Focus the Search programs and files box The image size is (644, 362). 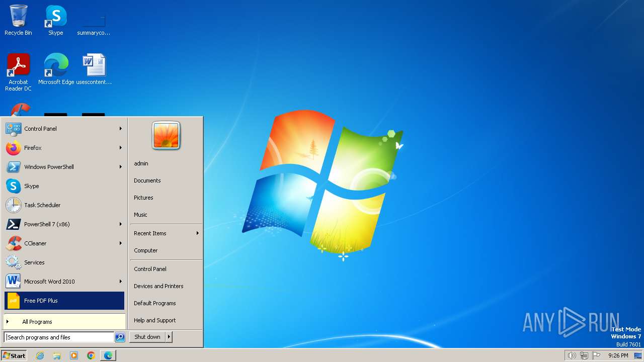pos(59,337)
